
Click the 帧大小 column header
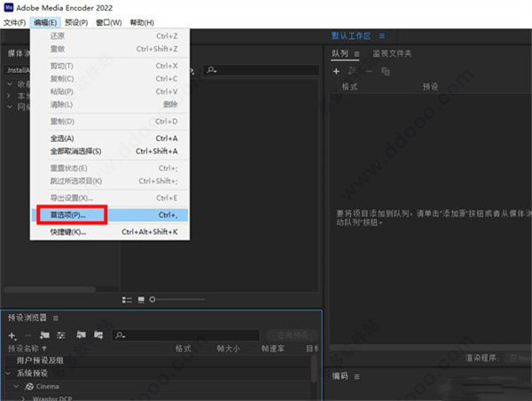(x=229, y=349)
